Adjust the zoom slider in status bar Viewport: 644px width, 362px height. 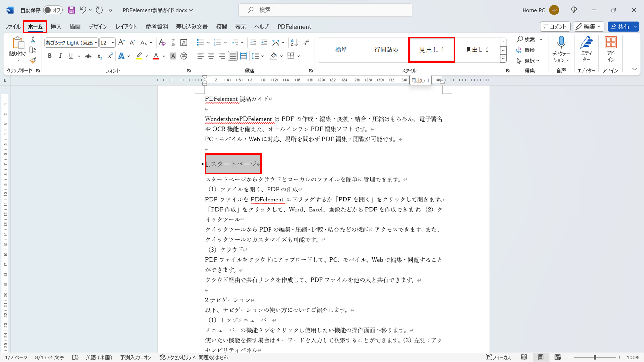coord(595,357)
